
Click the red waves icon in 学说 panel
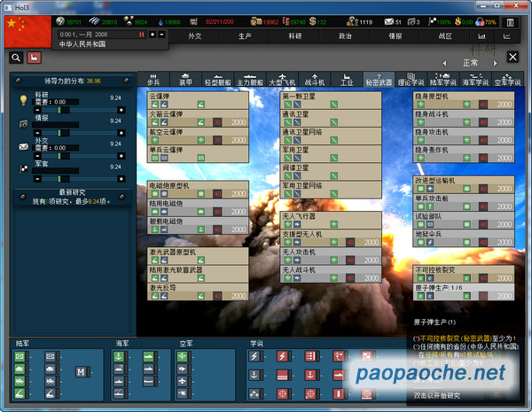[282, 375]
